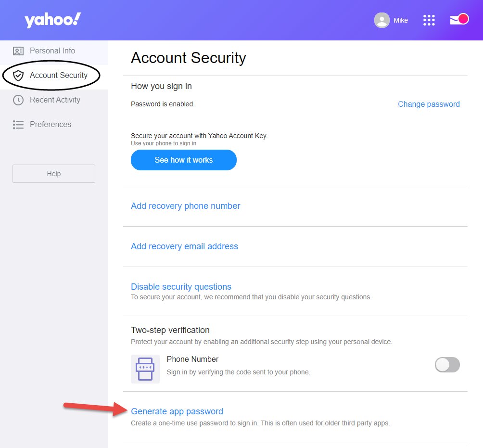The height and width of the screenshot is (448, 483).
Task: Click the Yahoo logo
Action: (x=52, y=20)
